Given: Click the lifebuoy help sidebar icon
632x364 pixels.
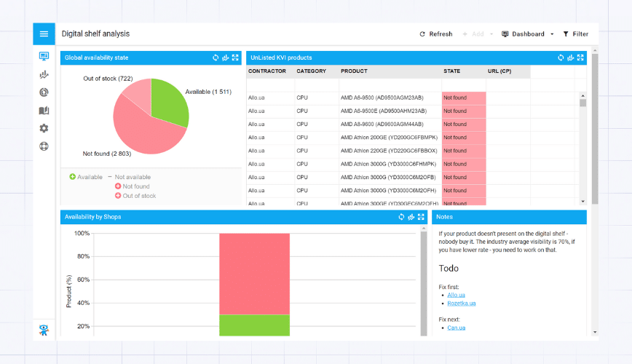Looking at the screenshot, I should (44, 146).
